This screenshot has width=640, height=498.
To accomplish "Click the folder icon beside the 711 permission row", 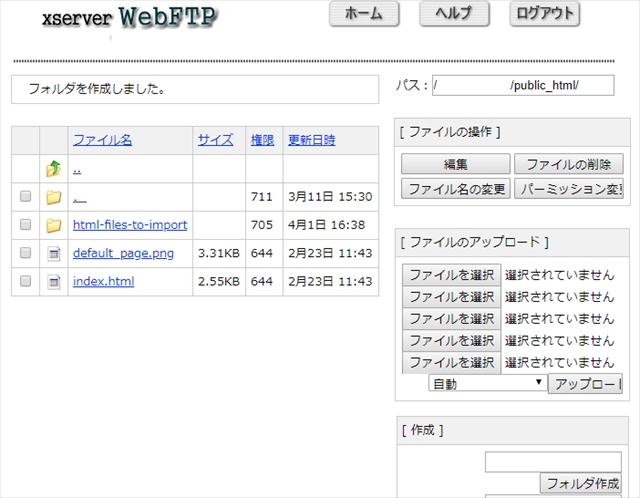I will 53,197.
